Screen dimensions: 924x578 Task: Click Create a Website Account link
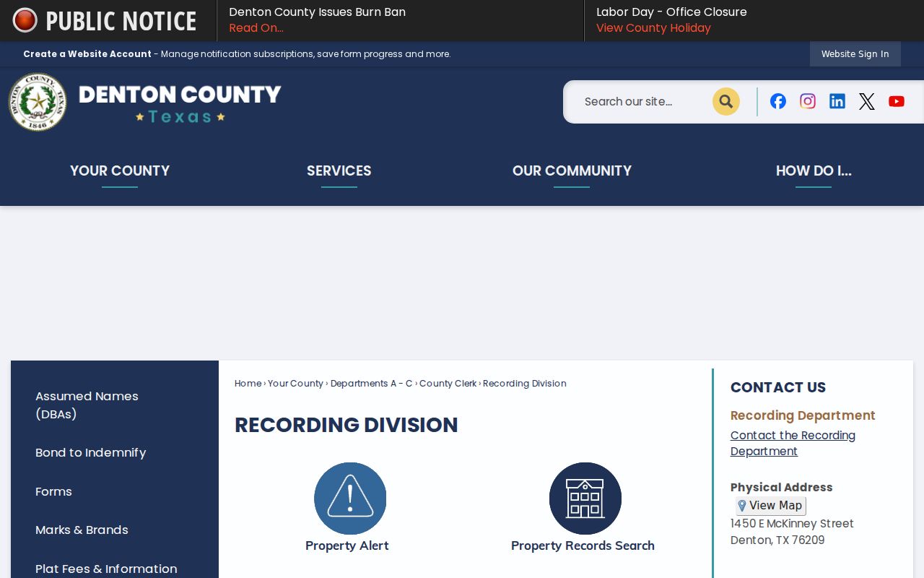[x=87, y=54]
